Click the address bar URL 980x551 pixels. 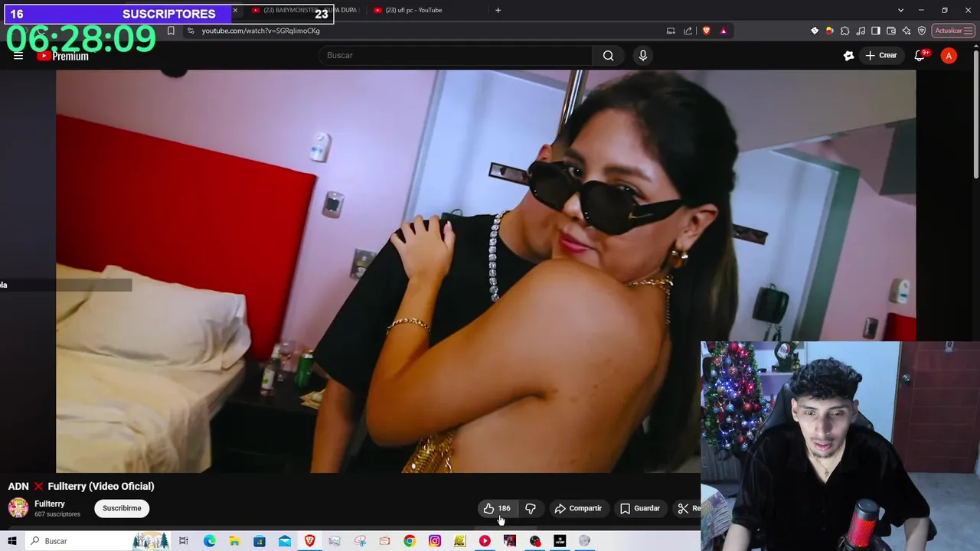click(260, 31)
